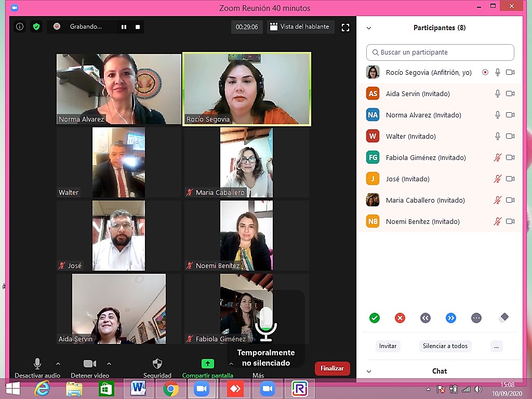Select Rocío Segovia's highlighted video tile
This screenshot has width=532, height=399.
pyautogui.click(x=247, y=89)
